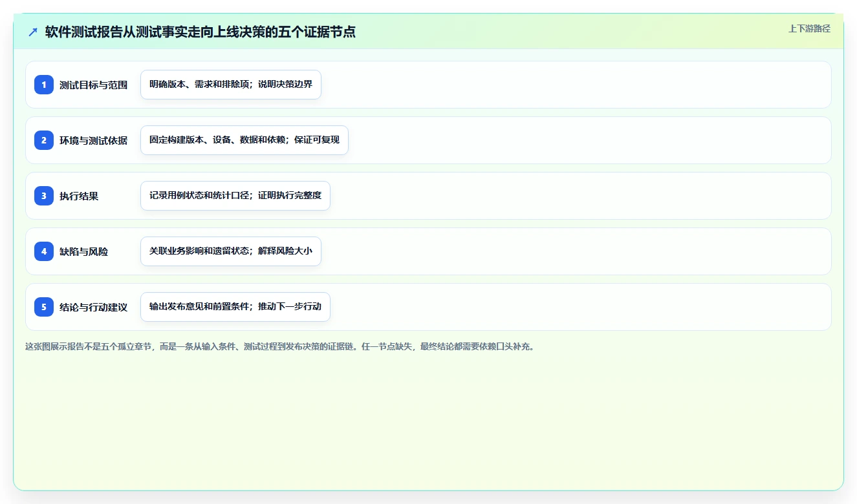Click the title 软件测试报告从测试事实走向上线决策的五个证据节点
The image size is (857, 504).
201,32
